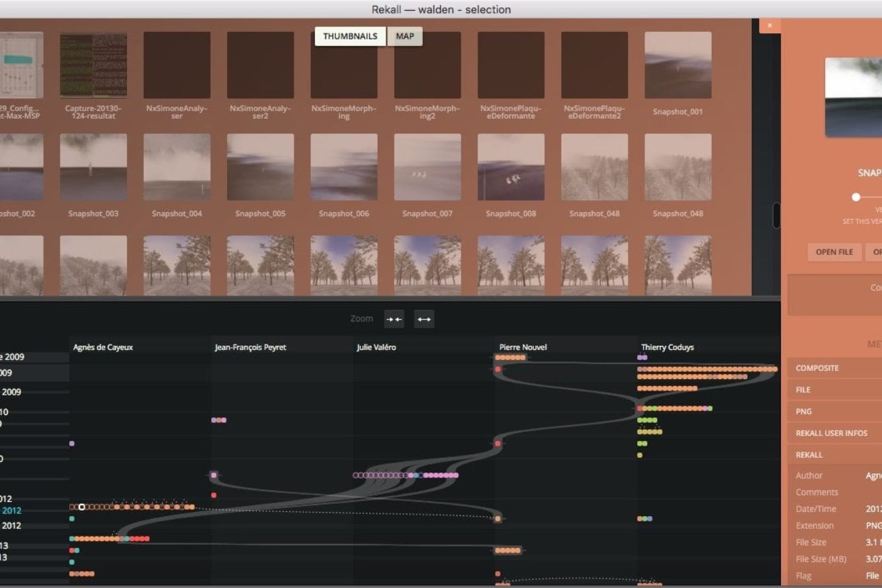Click the zoom-out outward arrows icon
Image resolution: width=882 pixels, height=588 pixels.
[424, 319]
